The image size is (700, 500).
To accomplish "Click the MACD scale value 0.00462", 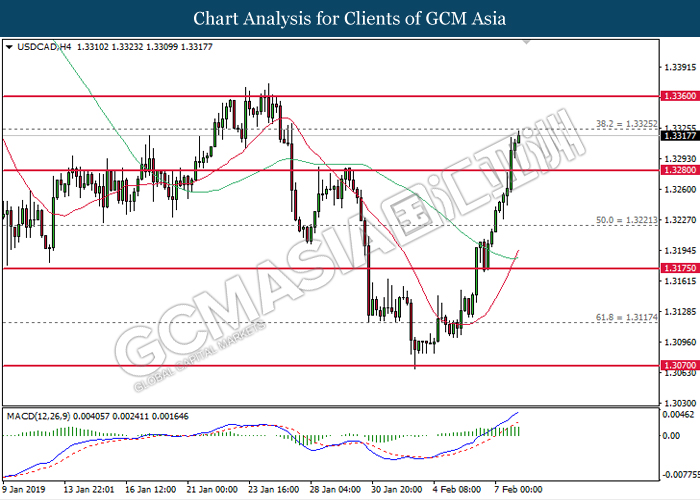I will tap(678, 415).
